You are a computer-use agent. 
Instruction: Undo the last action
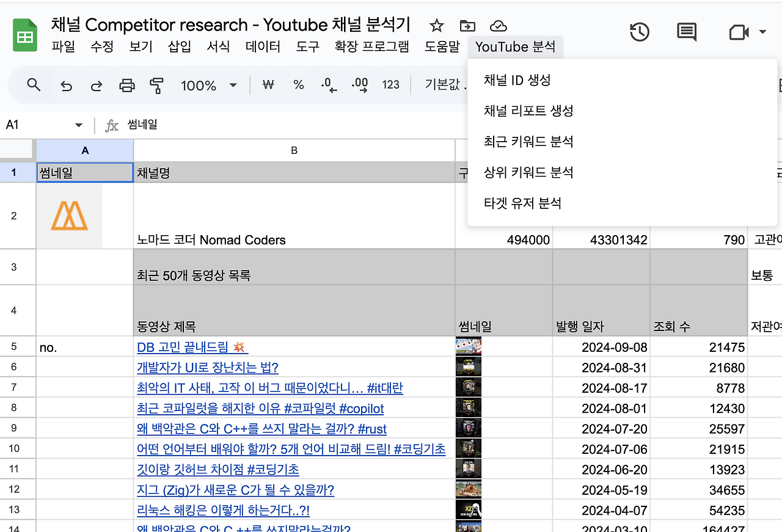pos(66,85)
